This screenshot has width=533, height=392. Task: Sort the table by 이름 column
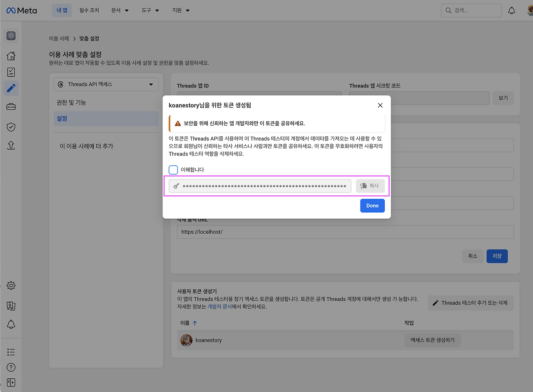[189, 323]
